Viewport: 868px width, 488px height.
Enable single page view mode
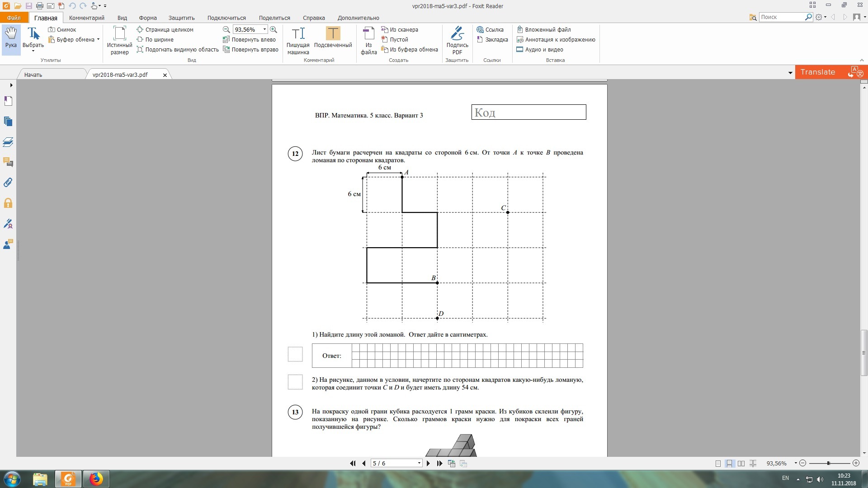[718, 464]
